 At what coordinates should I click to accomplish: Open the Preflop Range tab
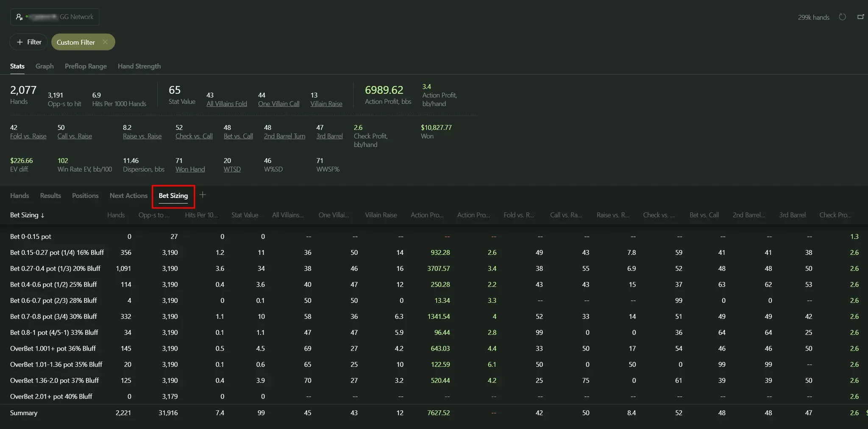86,66
